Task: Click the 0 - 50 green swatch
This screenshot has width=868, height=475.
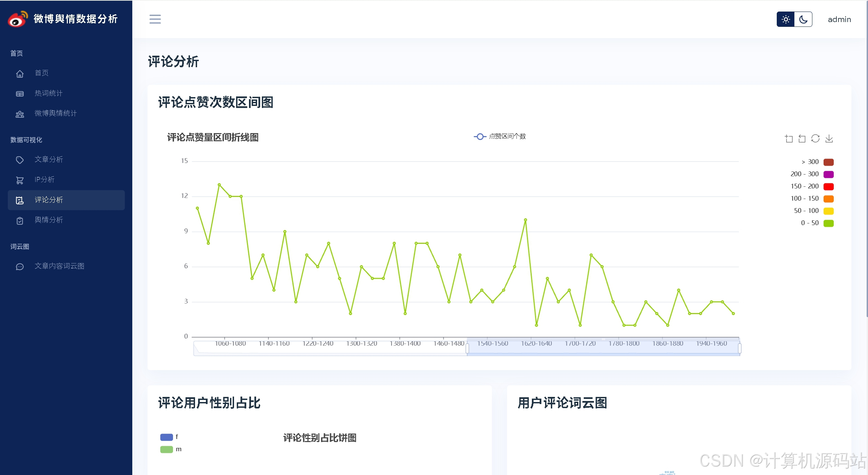Action: pyautogui.click(x=828, y=223)
